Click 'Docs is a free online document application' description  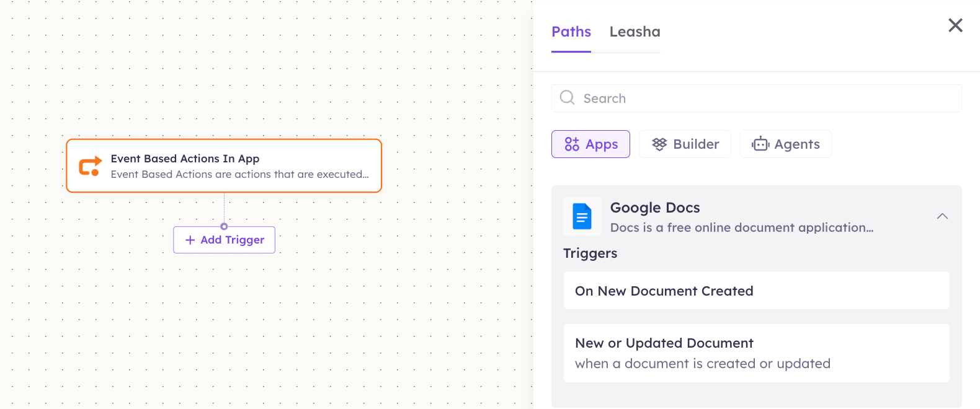742,227
